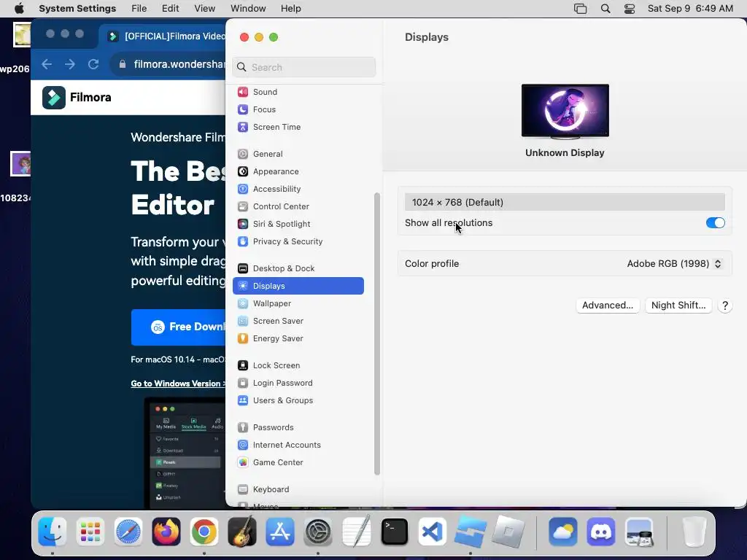Open Google Chrome from the Dock

pos(204,532)
